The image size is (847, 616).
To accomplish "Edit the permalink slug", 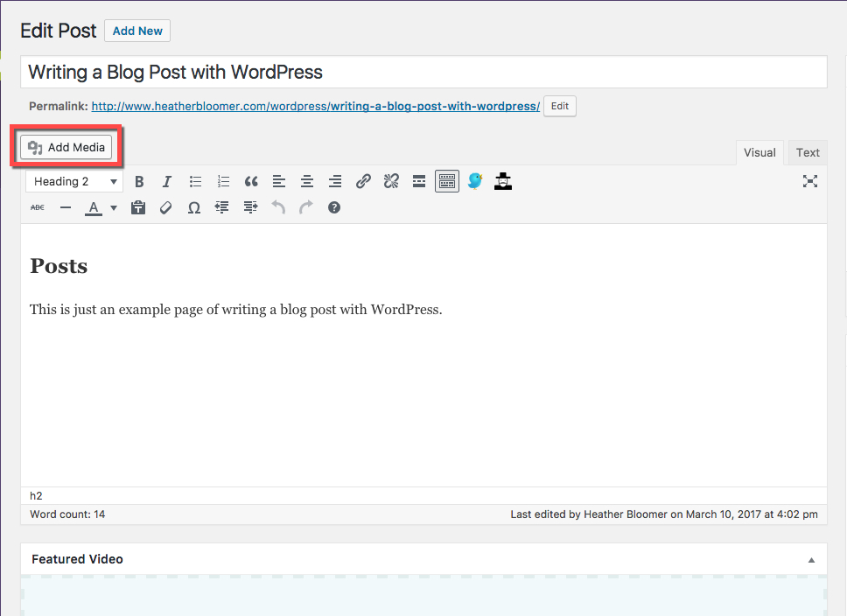I will pyautogui.click(x=560, y=106).
